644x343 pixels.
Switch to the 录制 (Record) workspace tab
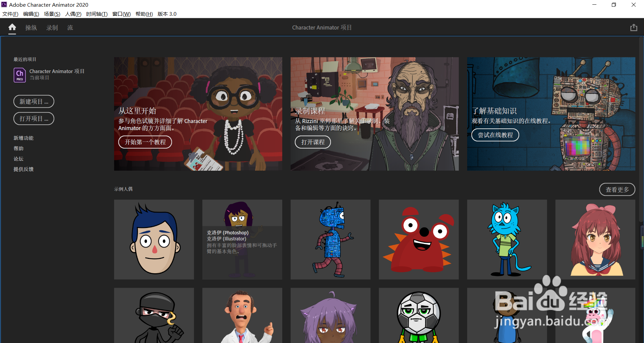pos(52,28)
